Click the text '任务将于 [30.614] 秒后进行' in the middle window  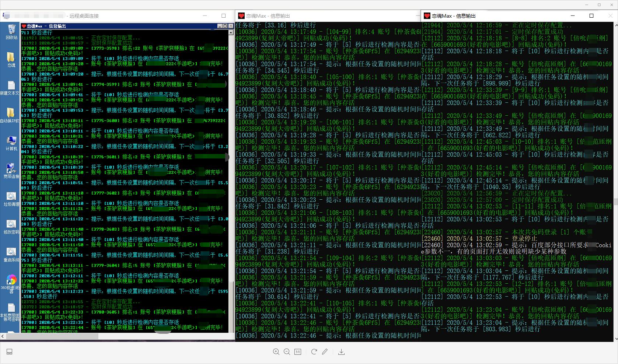(x=277, y=297)
